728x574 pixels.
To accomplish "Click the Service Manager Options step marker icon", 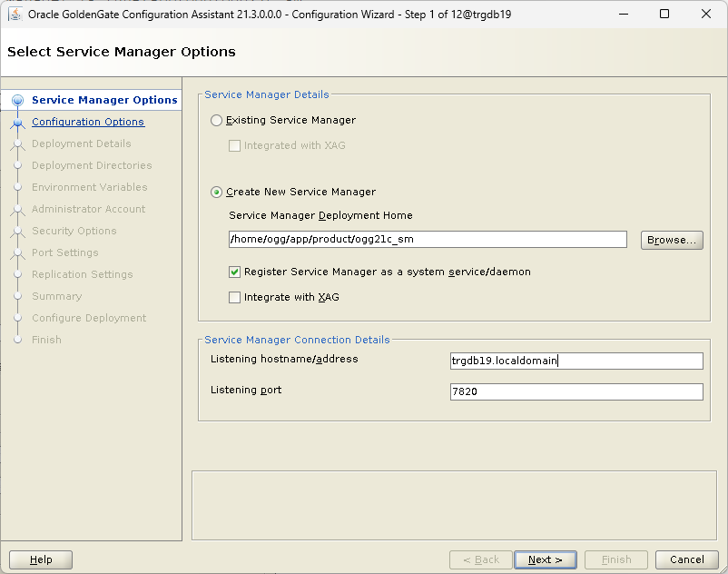I will coord(17,100).
